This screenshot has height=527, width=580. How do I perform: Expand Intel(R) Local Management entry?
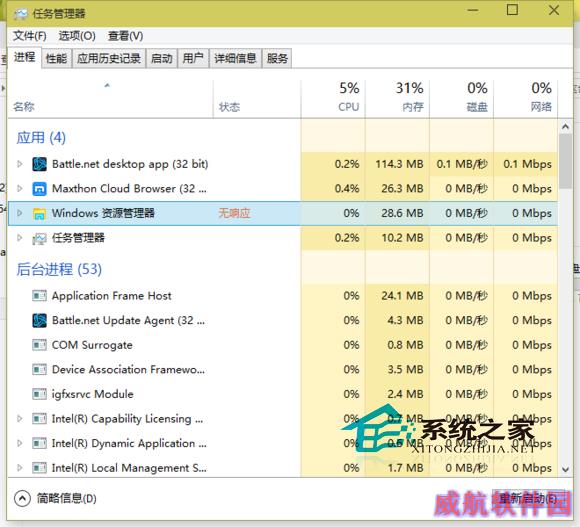coord(20,468)
